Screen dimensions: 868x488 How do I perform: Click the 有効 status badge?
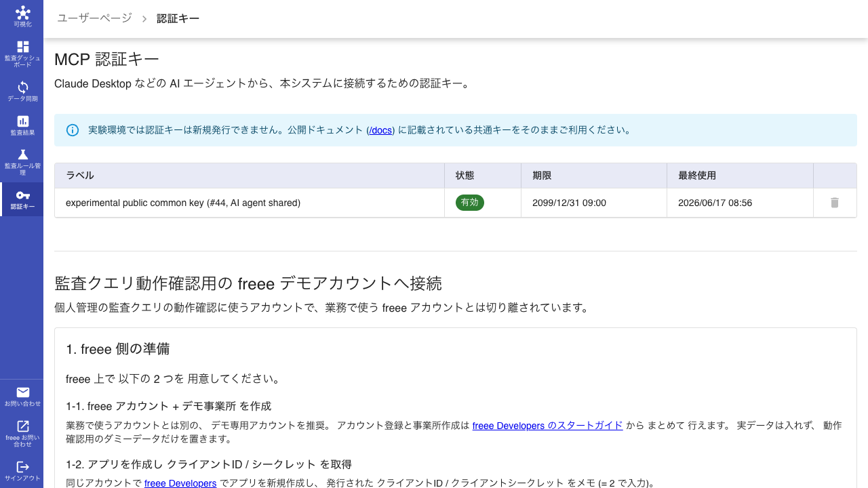point(470,203)
